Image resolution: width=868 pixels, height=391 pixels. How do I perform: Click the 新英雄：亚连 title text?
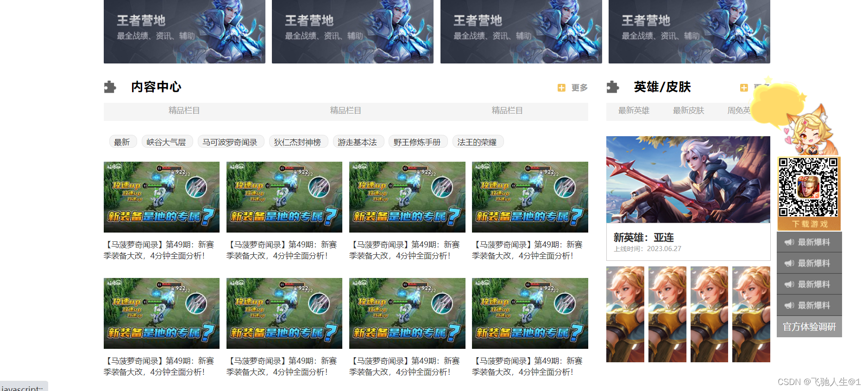[x=644, y=238]
